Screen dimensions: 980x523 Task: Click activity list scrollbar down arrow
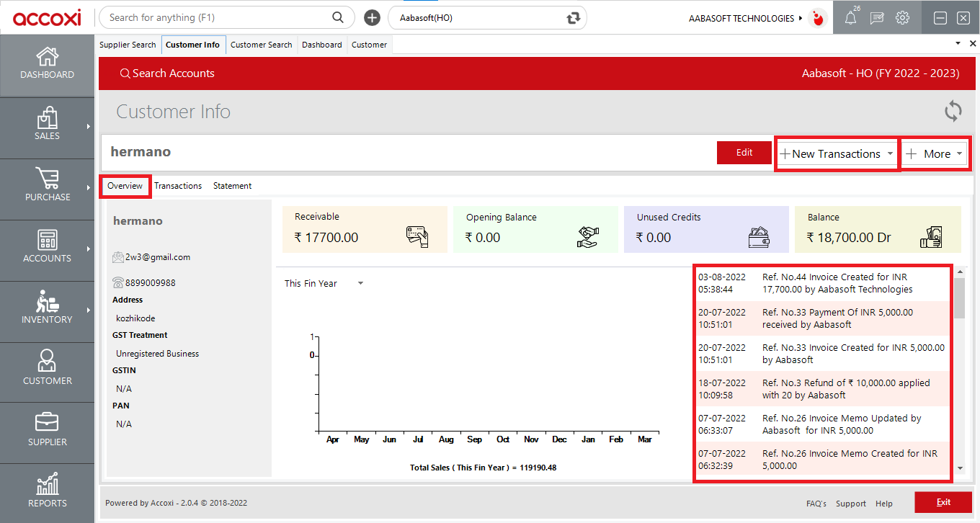959,468
